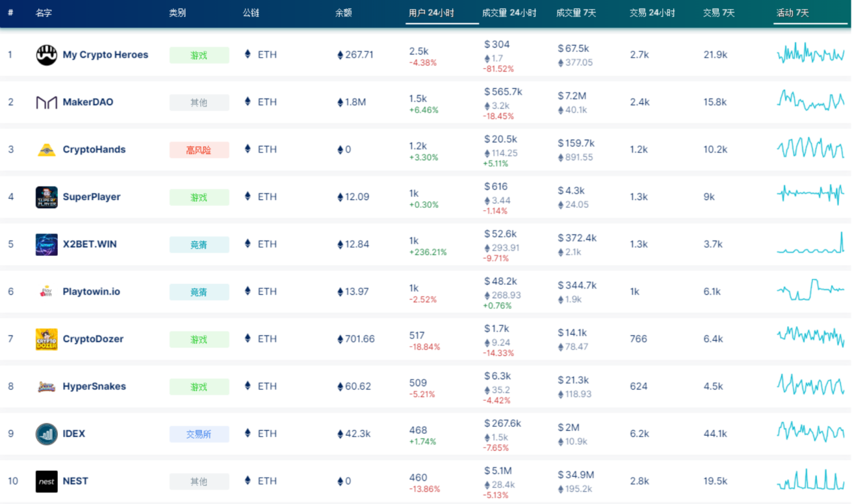Click the 1.8M balance of MakerDAO
Screen dimensions: 852x504
[x=352, y=102]
